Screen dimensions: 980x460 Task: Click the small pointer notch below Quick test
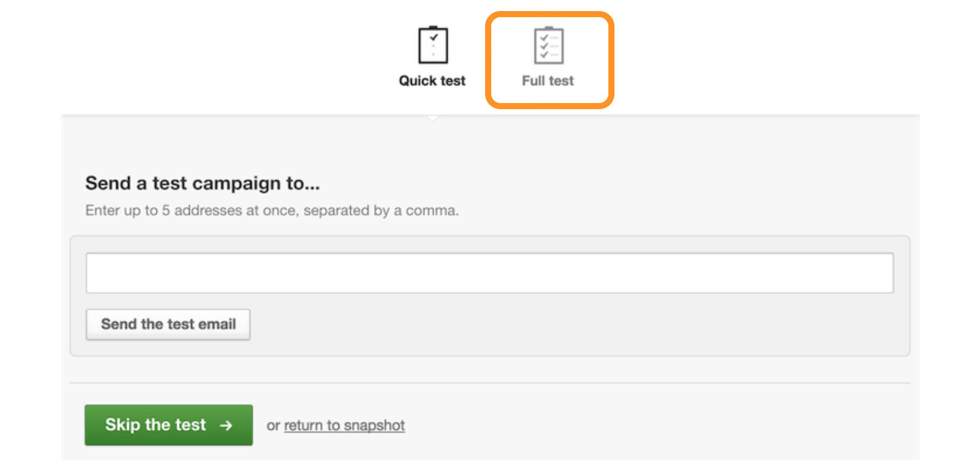(433, 118)
